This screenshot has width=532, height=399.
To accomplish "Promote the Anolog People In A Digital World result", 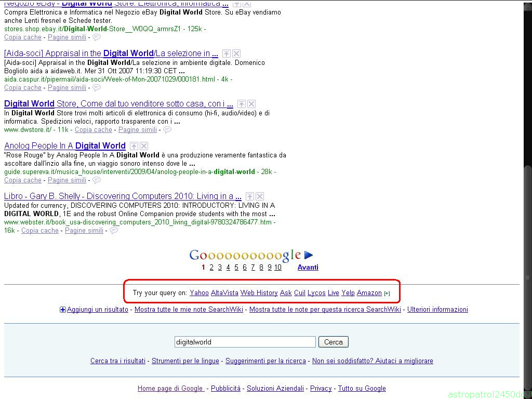I will point(134,146).
